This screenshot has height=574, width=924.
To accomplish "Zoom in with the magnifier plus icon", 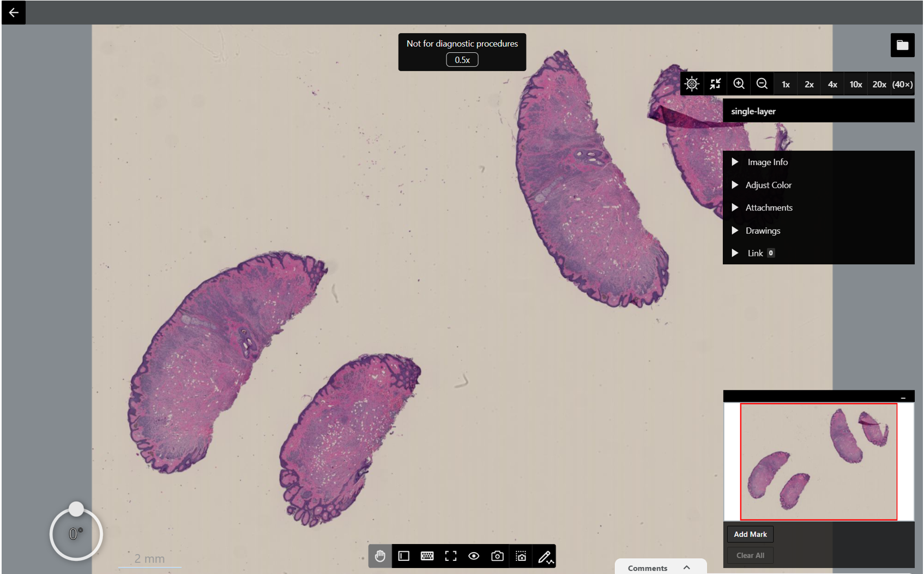I will click(x=739, y=84).
